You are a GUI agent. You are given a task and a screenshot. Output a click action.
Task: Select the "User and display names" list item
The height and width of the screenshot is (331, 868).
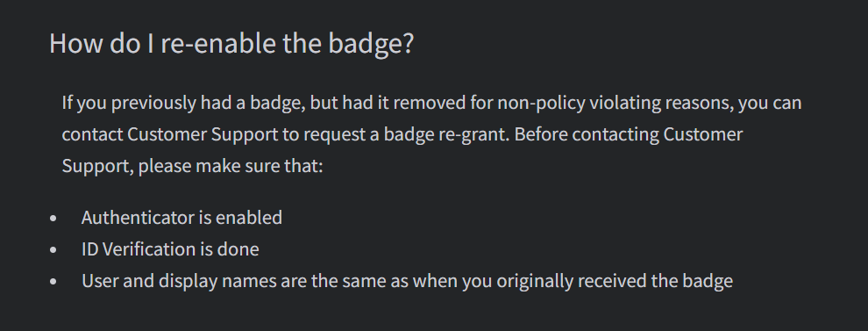tap(407, 281)
